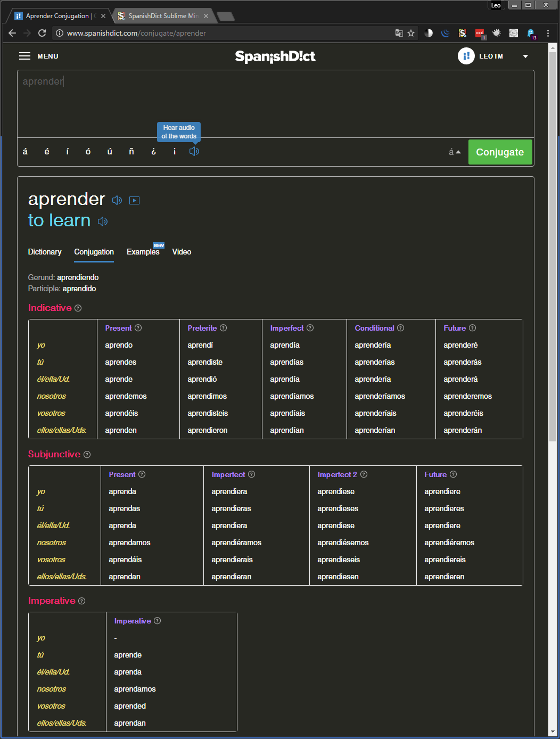Open Chrome's three-dot menu
Screen dimensions: 560x739
tap(549, 33)
